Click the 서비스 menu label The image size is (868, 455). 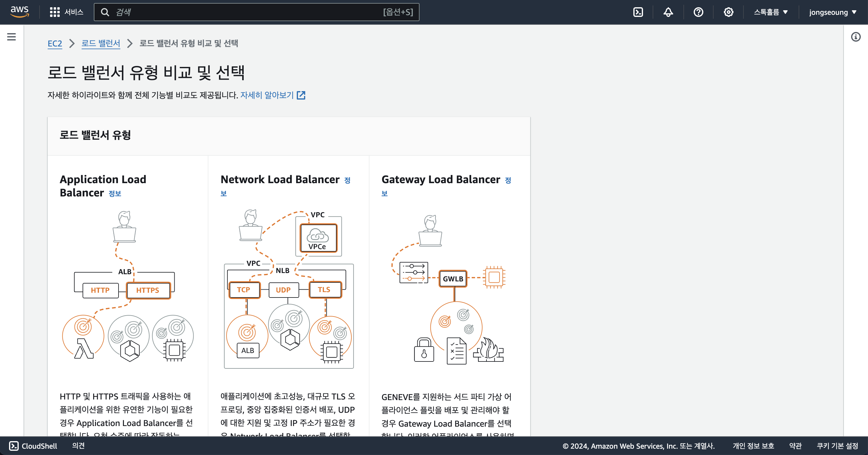click(74, 12)
